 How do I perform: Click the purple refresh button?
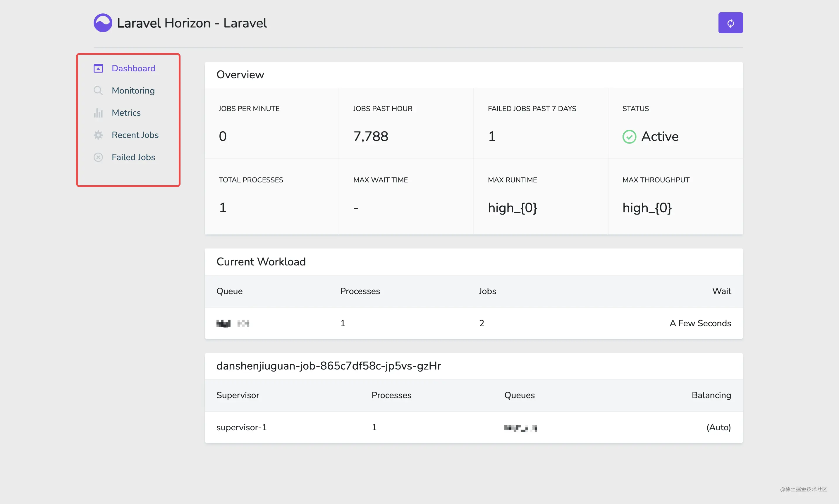730,23
